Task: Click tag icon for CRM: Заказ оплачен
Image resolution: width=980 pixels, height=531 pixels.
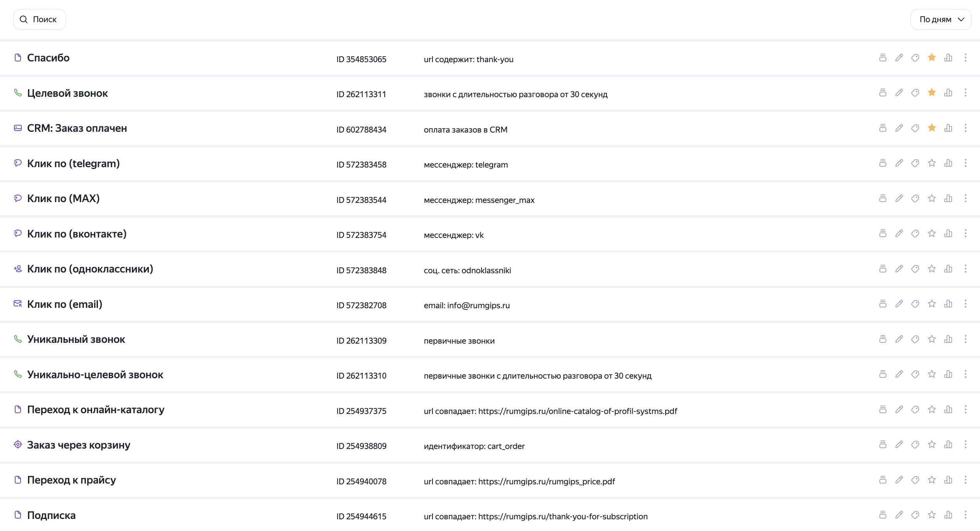Action: click(x=915, y=128)
